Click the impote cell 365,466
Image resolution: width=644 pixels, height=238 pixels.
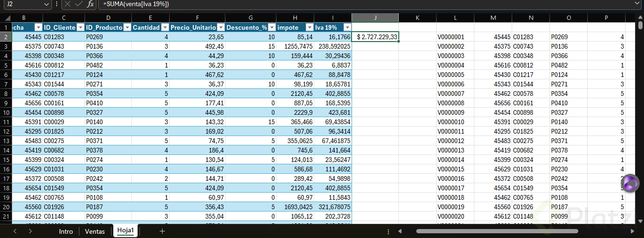pos(295,122)
